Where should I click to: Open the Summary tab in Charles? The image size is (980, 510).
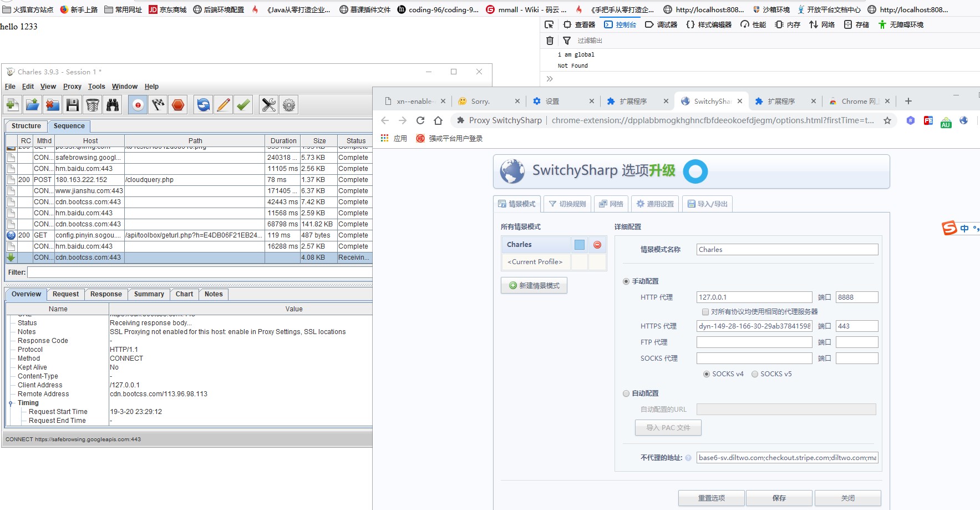coord(149,294)
